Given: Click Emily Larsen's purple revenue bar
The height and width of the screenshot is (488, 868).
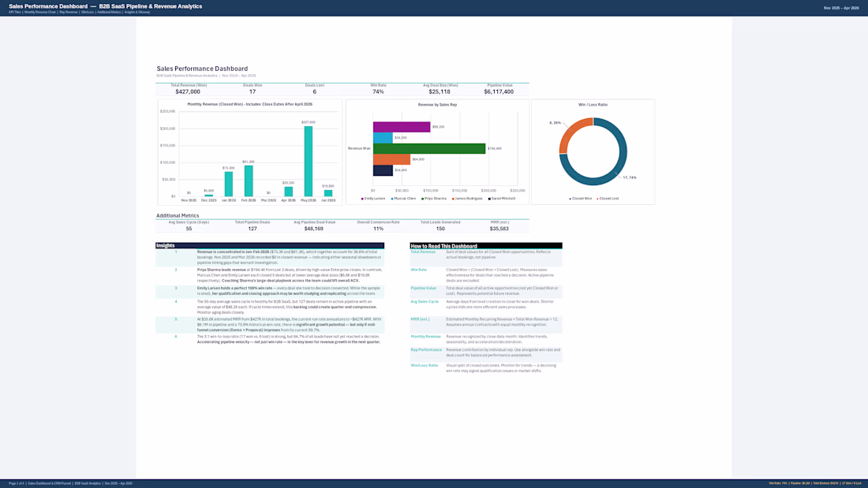Looking at the screenshot, I should 402,127.
